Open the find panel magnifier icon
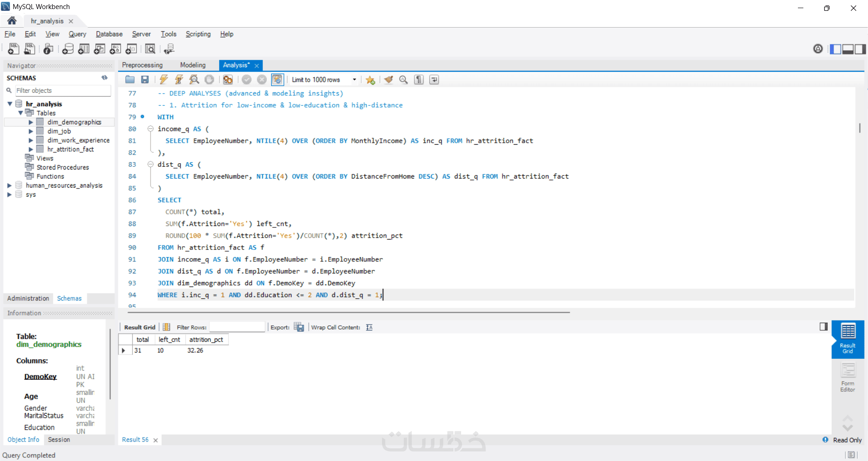This screenshot has height=461, width=868. coord(403,80)
